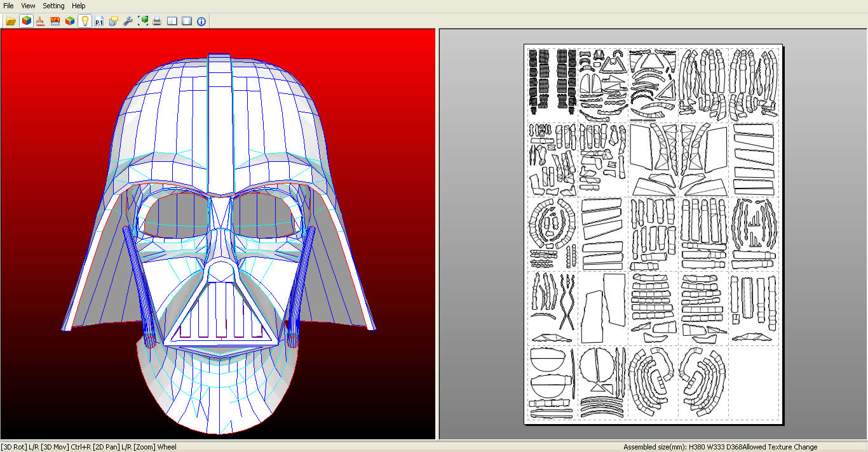The width and height of the screenshot is (868, 452).
Task: Click the P.1 page number icon
Action: tap(99, 21)
